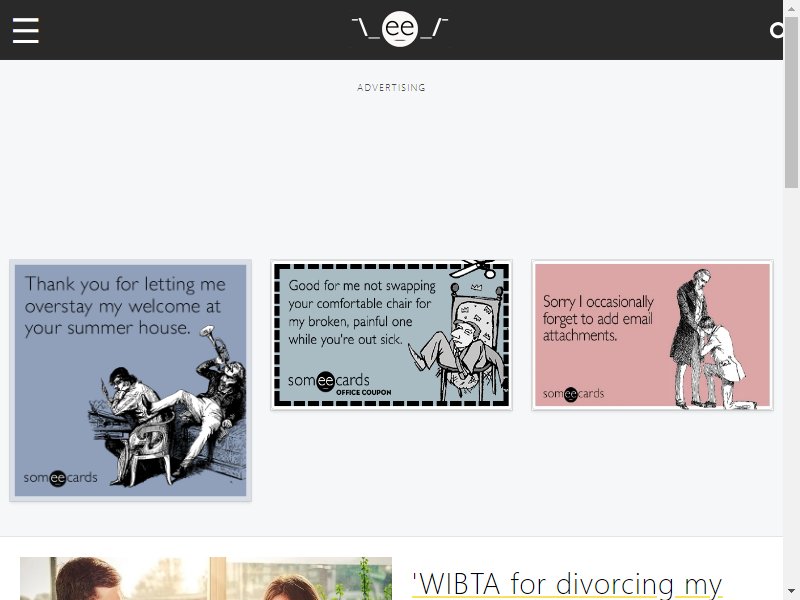Click the scrollbar down arrow
The height and width of the screenshot is (600, 800).
(791, 592)
